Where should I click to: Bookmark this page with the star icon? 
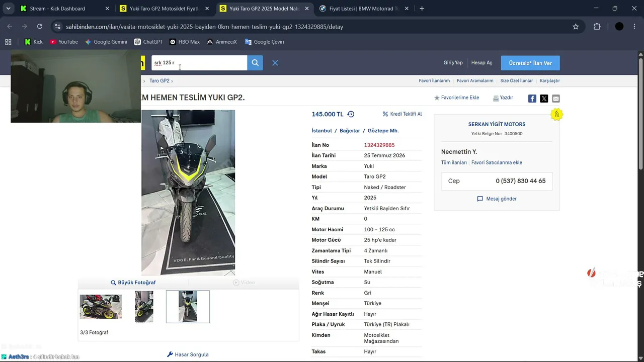point(576,27)
